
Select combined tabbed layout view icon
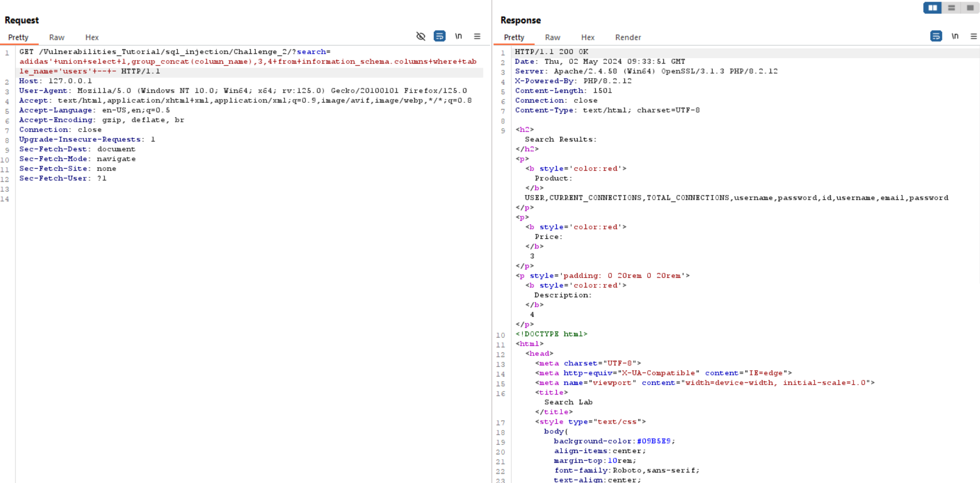970,8
